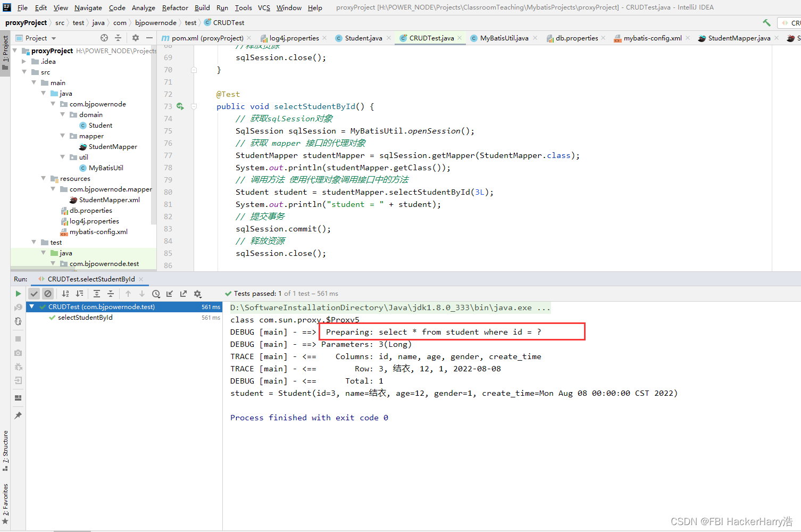801x532 pixels.
Task: Open test runner settings gear
Action: pos(198,294)
